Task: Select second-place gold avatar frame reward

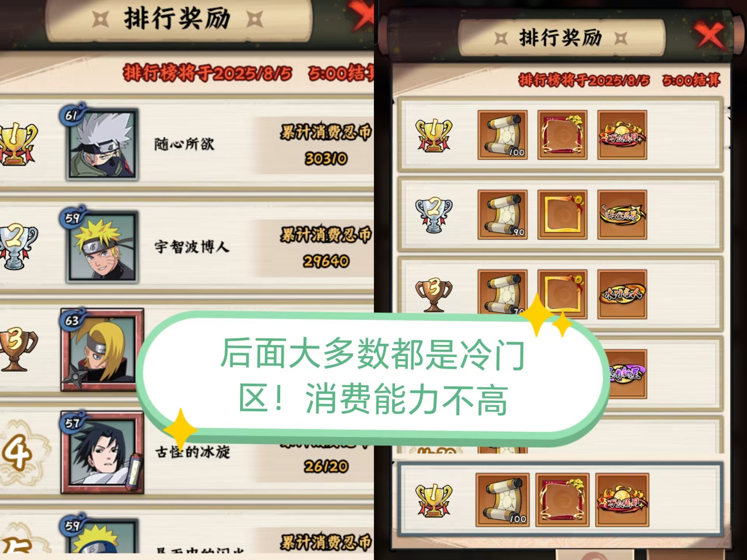Action: click(562, 215)
